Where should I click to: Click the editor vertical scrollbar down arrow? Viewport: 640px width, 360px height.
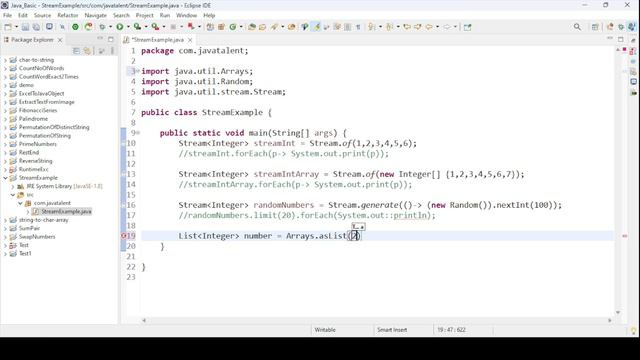coord(618,313)
